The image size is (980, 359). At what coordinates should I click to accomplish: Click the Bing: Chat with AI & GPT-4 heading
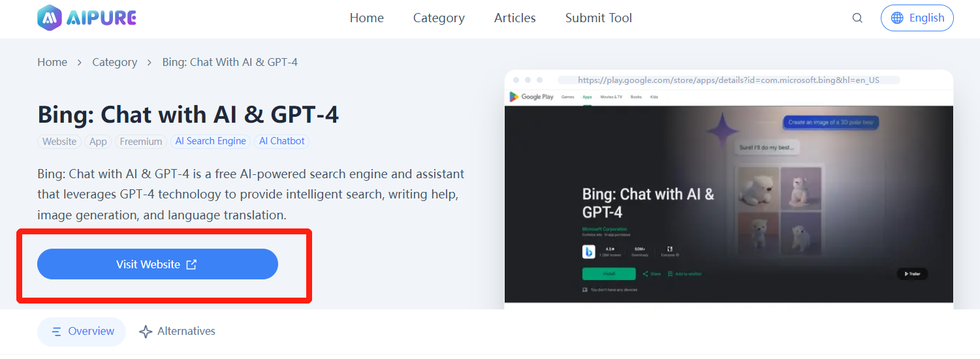[x=188, y=114]
